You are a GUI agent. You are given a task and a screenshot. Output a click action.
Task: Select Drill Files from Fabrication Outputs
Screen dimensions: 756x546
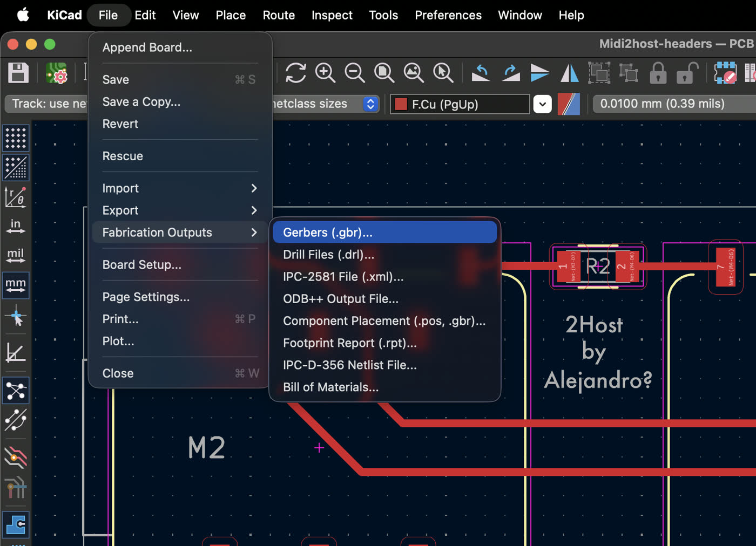(x=328, y=254)
